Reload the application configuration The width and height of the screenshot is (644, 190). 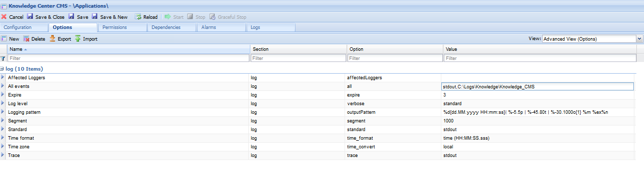146,17
